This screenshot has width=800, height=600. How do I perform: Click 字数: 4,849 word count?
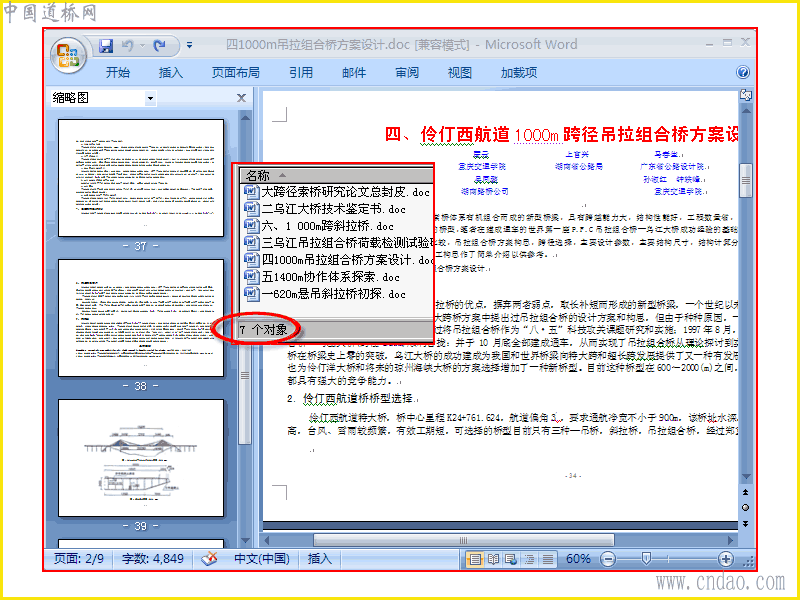153,559
